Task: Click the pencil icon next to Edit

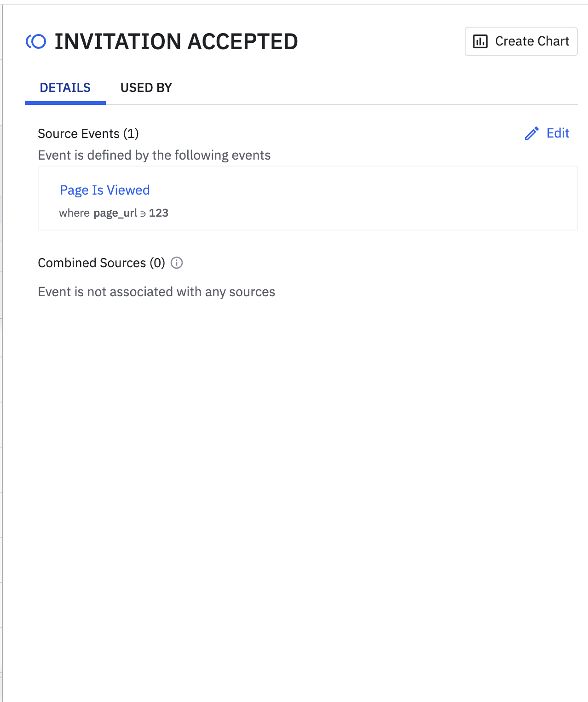Action: coord(532,133)
